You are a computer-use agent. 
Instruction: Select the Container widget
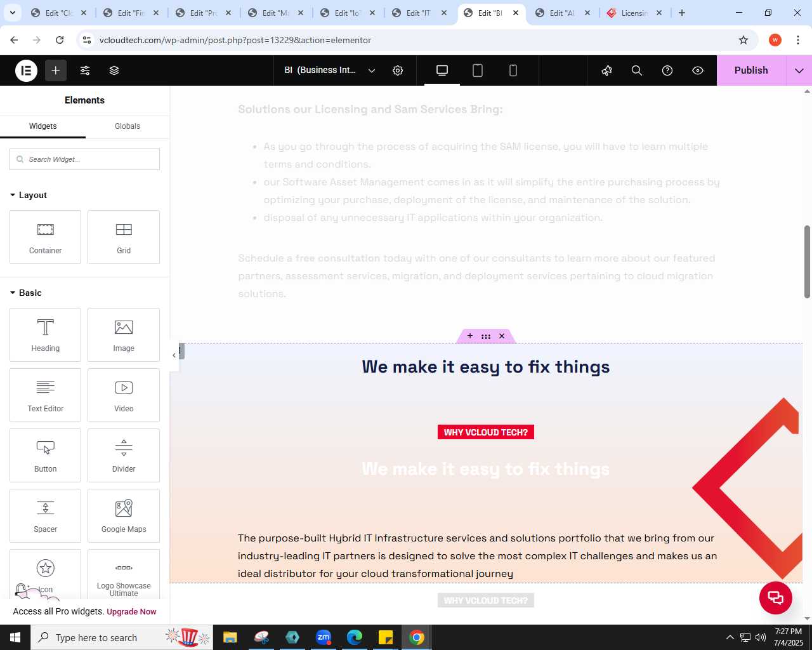tap(45, 237)
